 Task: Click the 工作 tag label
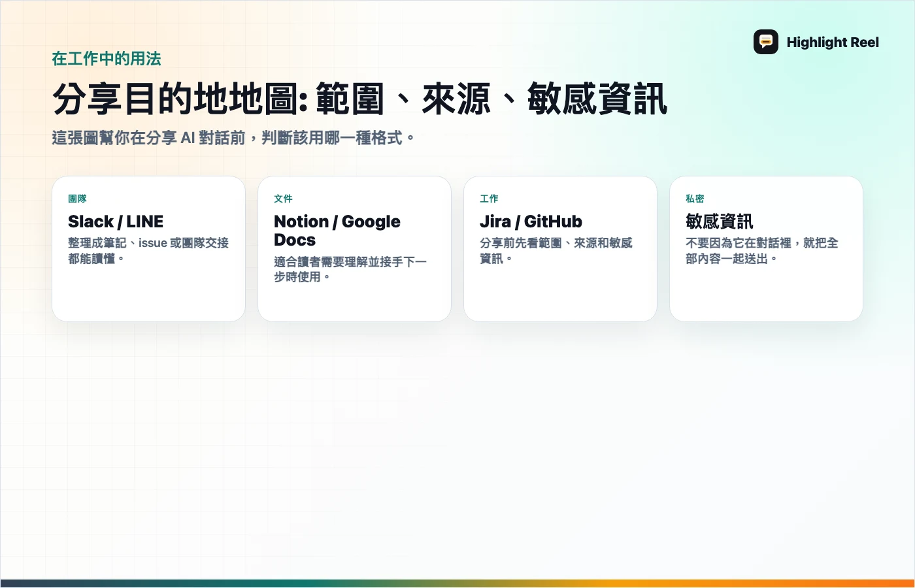pyautogui.click(x=489, y=199)
